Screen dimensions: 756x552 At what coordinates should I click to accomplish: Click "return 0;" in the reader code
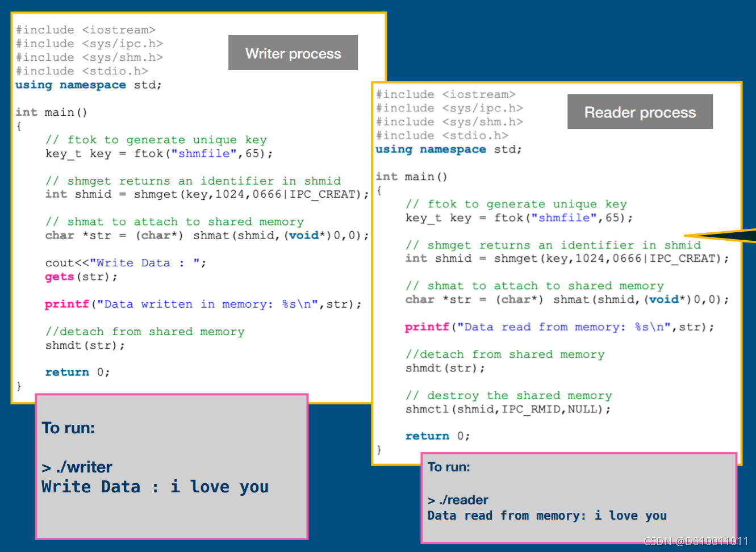pyautogui.click(x=438, y=436)
